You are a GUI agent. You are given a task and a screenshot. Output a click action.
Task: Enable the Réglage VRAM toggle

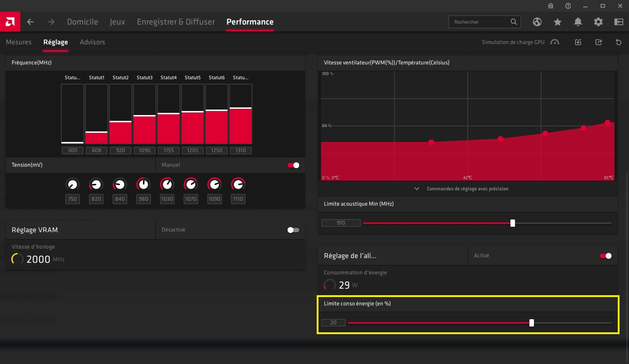click(x=293, y=230)
